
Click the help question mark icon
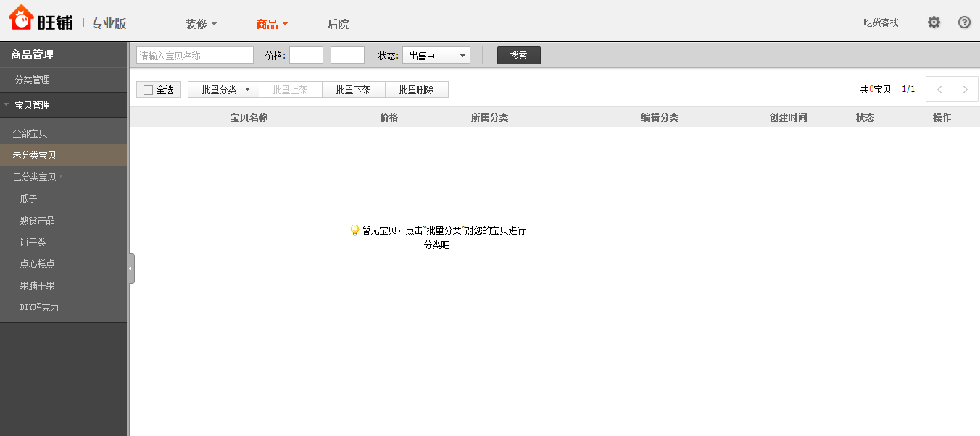coord(964,22)
